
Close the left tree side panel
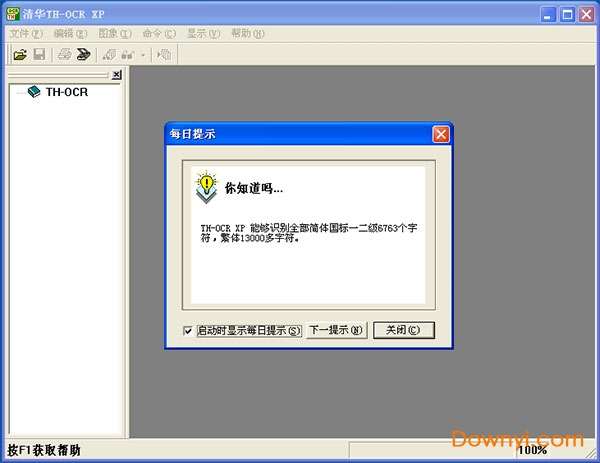point(117,75)
